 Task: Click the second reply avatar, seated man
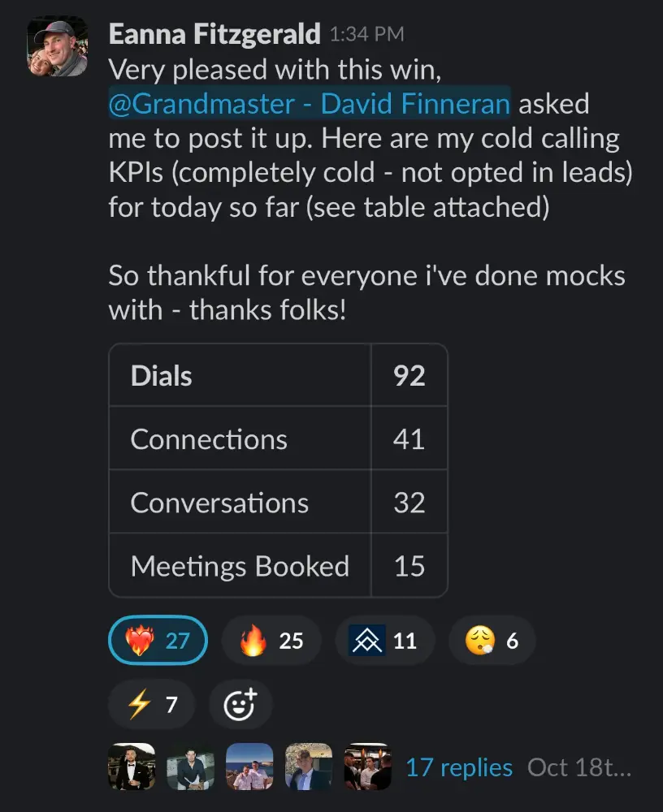[x=191, y=767]
